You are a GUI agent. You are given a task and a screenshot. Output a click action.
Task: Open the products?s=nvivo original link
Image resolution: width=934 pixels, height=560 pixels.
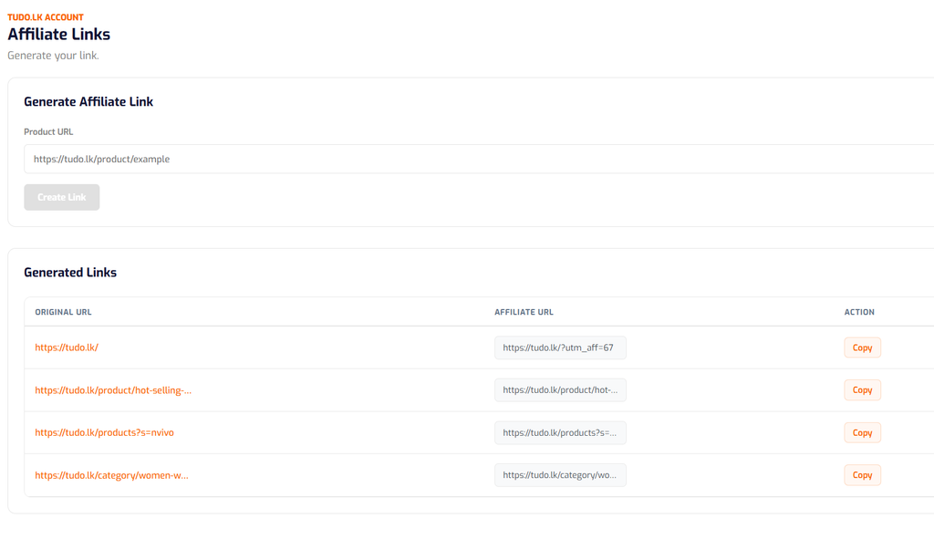point(104,432)
